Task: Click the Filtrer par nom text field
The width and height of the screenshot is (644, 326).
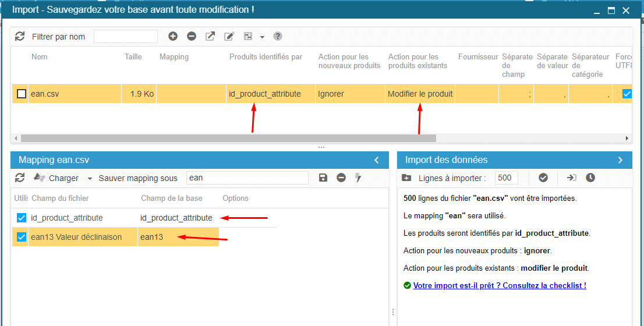Action: tap(126, 37)
